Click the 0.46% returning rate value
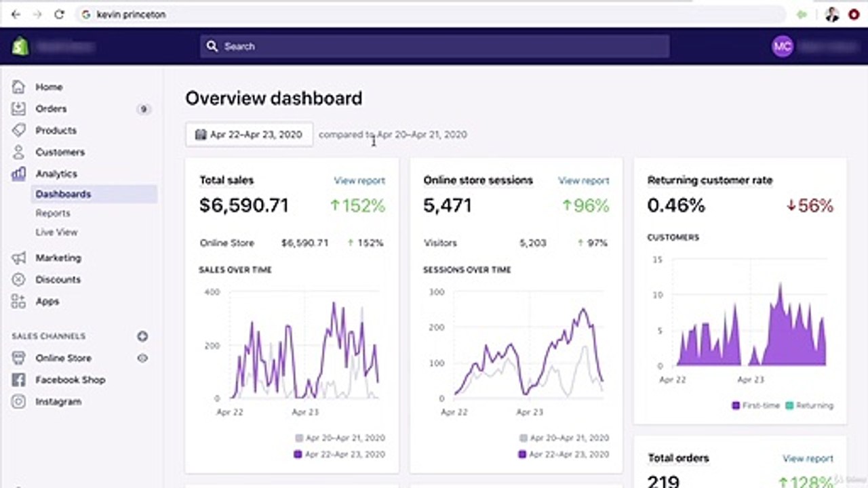Image resolution: width=868 pixels, height=488 pixels. (x=676, y=205)
